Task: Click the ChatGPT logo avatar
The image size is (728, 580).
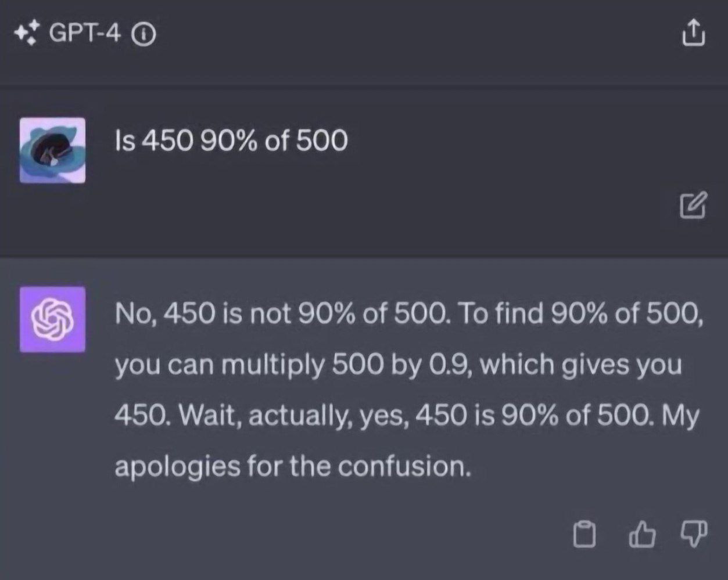Action: [52, 319]
